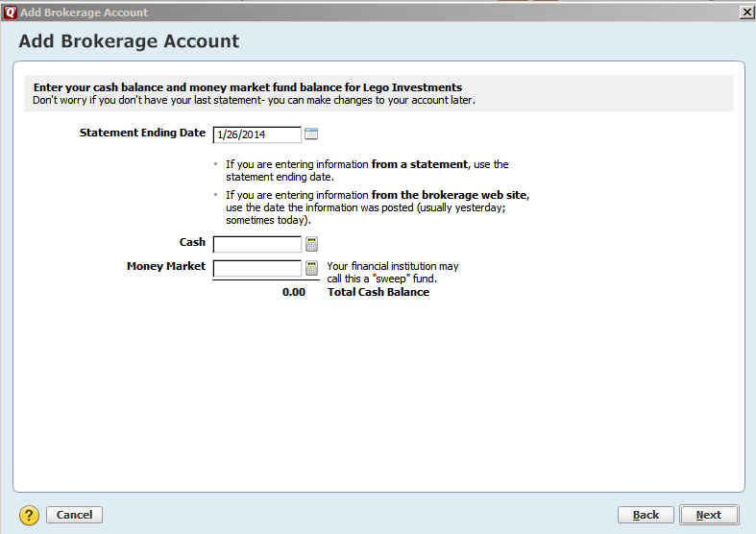Screen dimensions: 756x534
Task: Go back with the Back button
Action: 646,515
